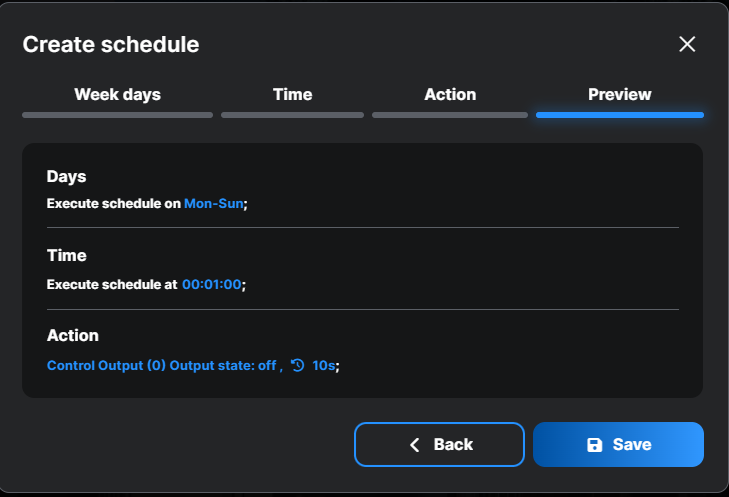
Task: Open the Time step tab
Action: tap(292, 95)
